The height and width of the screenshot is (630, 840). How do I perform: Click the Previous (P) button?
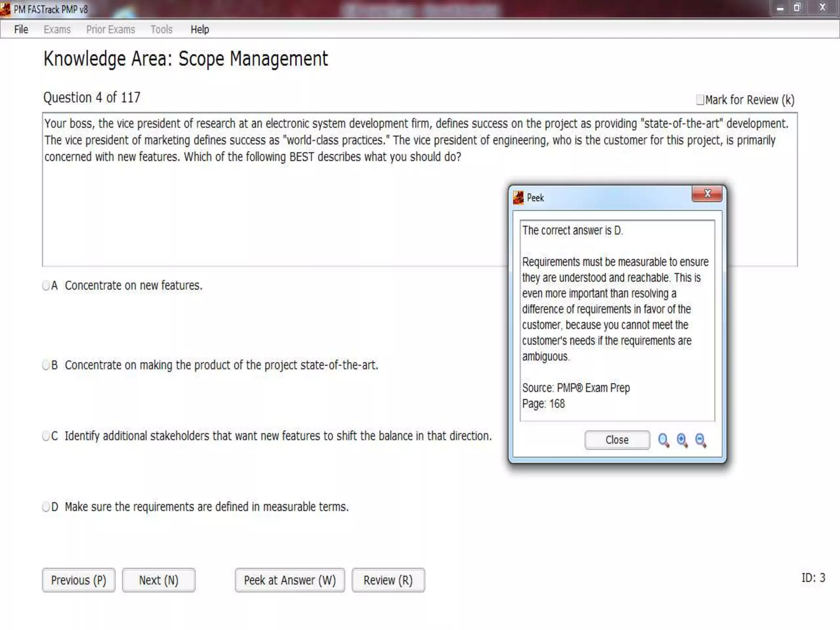(79, 580)
